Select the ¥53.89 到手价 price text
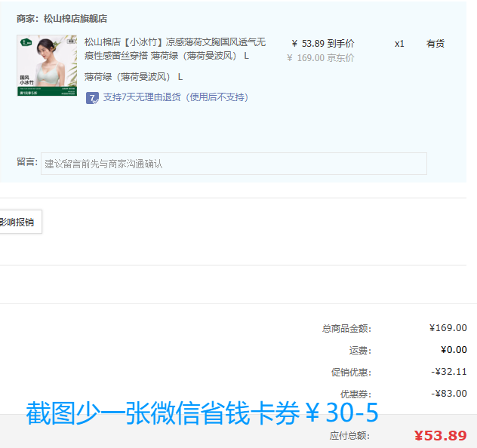 click(323, 44)
